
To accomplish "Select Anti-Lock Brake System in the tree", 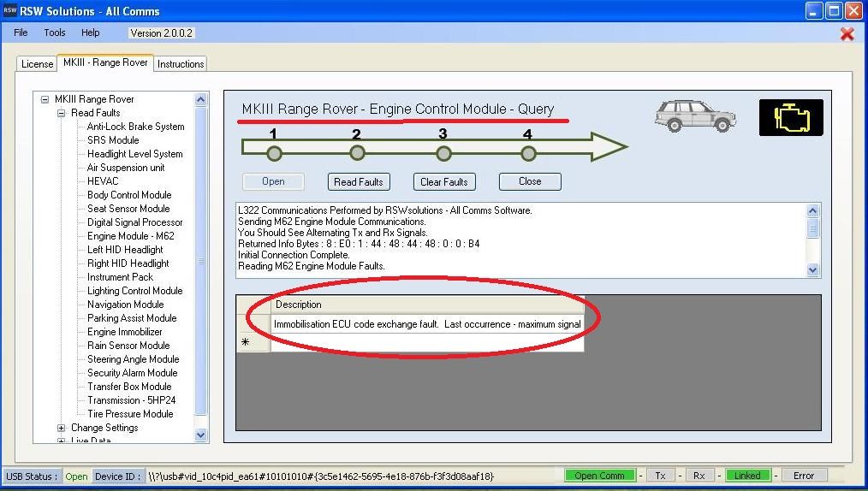I will 135,127.
